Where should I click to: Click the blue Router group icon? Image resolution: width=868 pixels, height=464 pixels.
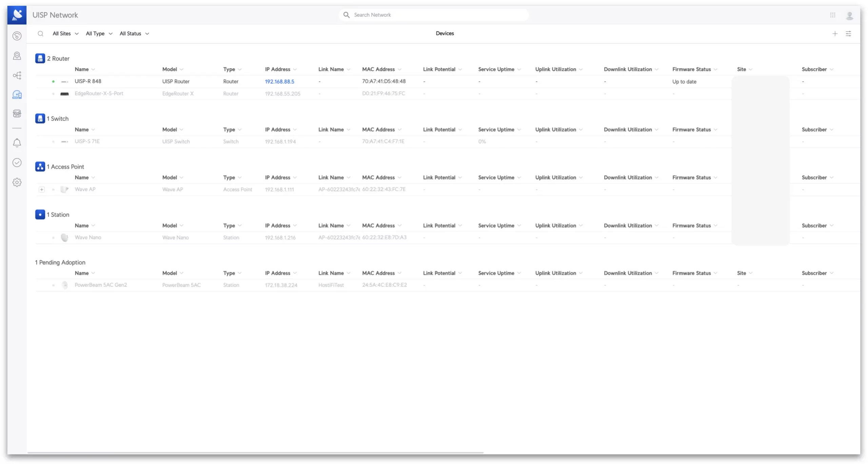[40, 58]
